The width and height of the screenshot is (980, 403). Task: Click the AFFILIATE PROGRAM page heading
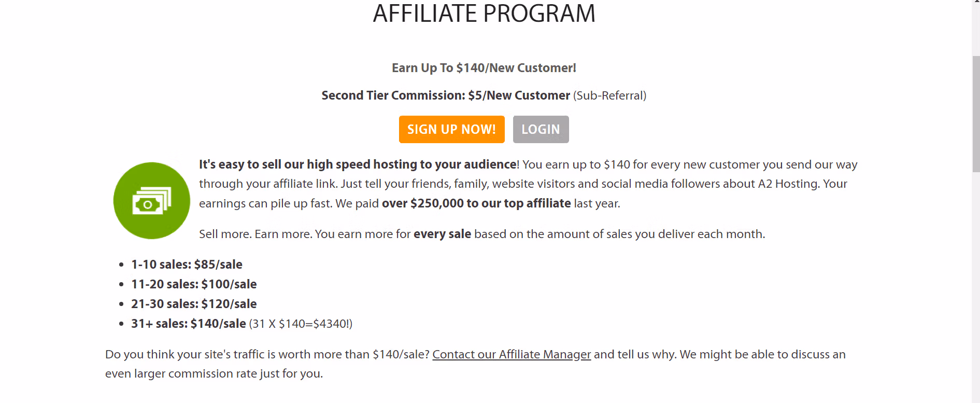(x=484, y=14)
